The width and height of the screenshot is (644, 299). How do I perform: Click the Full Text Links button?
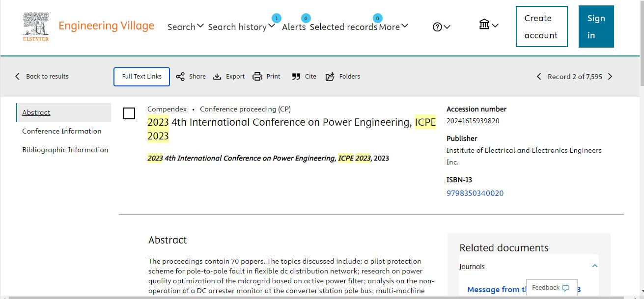(x=141, y=77)
